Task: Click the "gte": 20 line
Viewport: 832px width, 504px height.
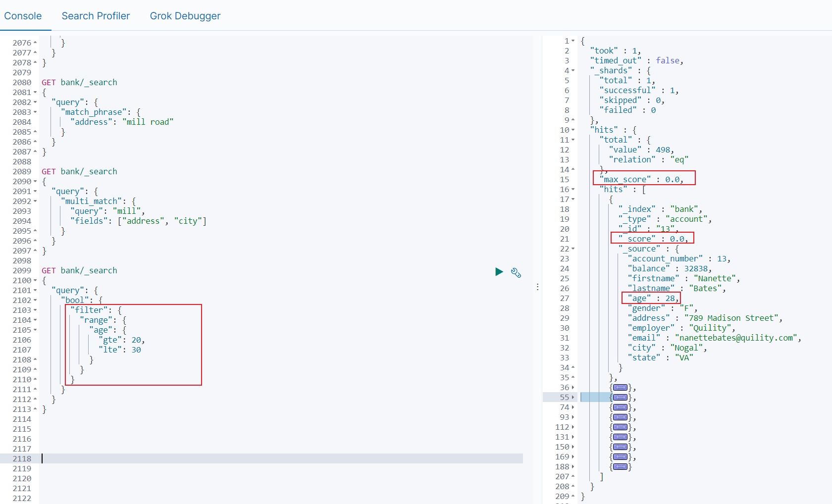Action: click(122, 340)
